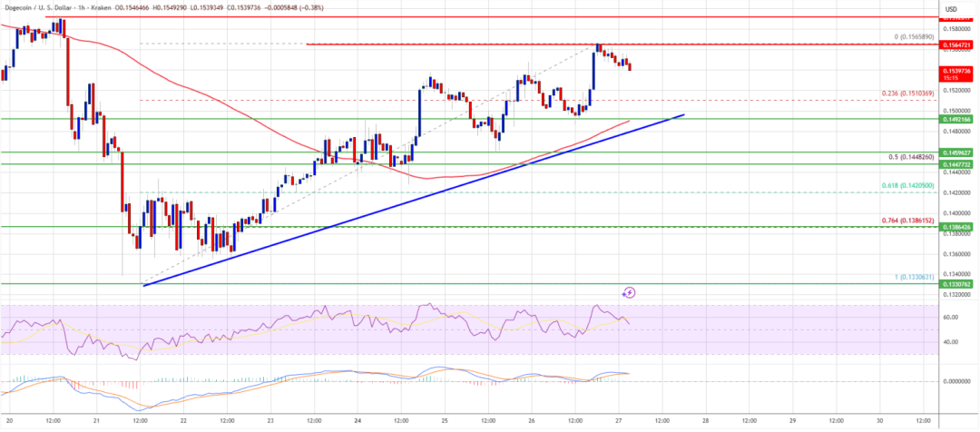This screenshot has width=980, height=432.
Task: Click the 28 date on time axis
Action: [704, 421]
